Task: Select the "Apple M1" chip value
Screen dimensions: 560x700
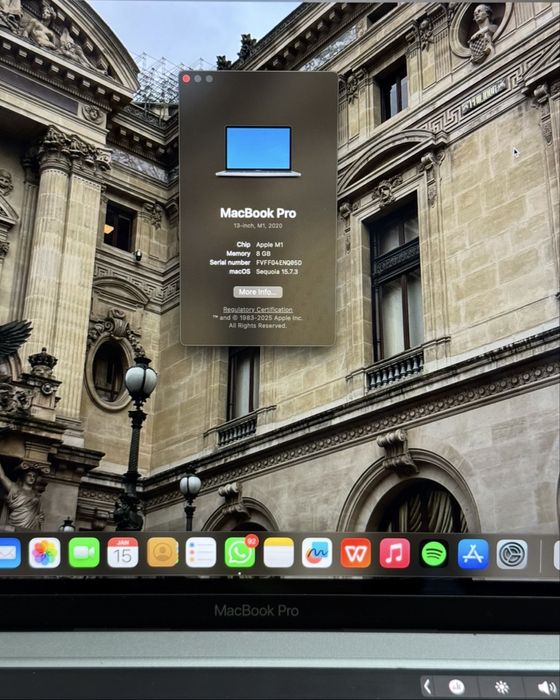Action: [x=269, y=245]
